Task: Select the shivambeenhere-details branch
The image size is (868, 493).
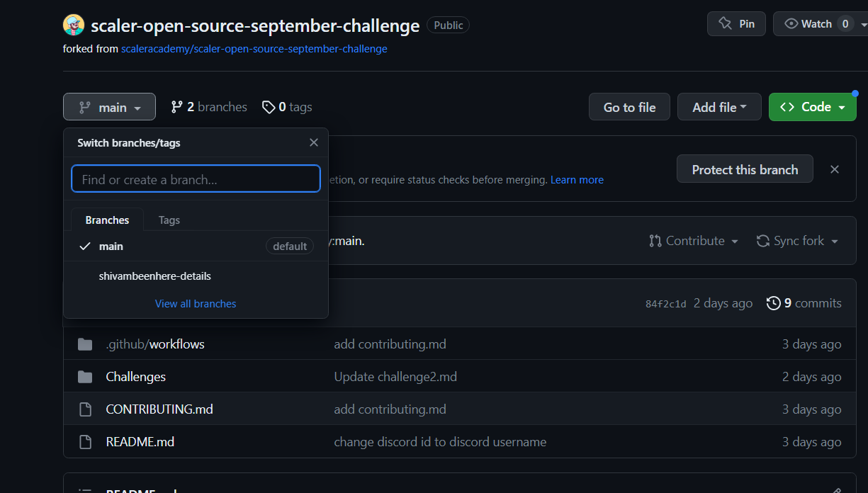Action: tap(154, 276)
